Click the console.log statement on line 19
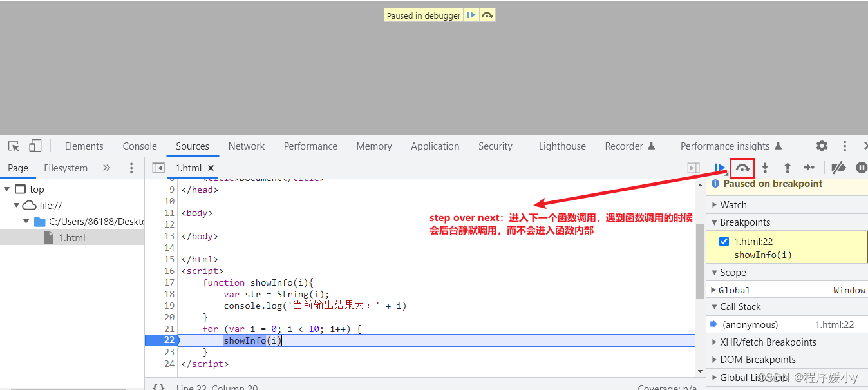 tap(316, 306)
